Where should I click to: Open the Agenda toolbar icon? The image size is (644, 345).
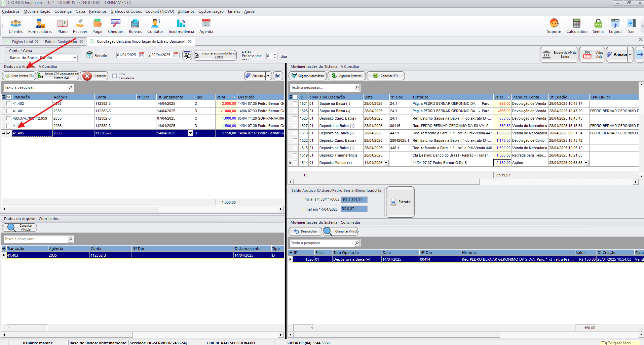point(206,26)
